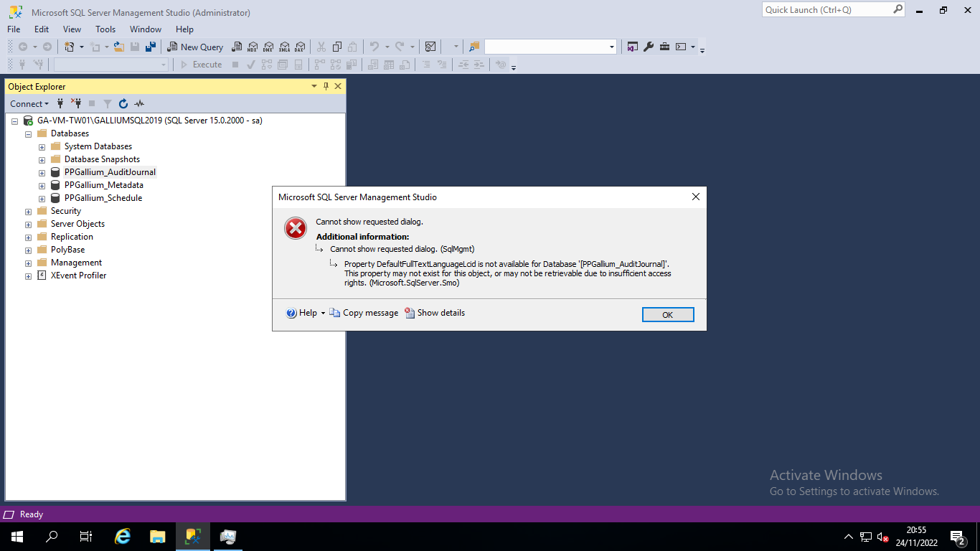Screen dimensions: 980x551
Task: Open the Help dropdown in error dialog
Action: [323, 314]
